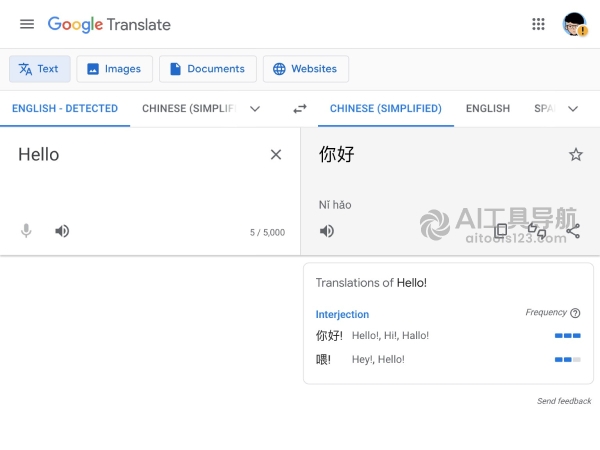Click the frequency bar for 喂!
Image resolution: width=600 pixels, height=450 pixels.
[x=568, y=359]
